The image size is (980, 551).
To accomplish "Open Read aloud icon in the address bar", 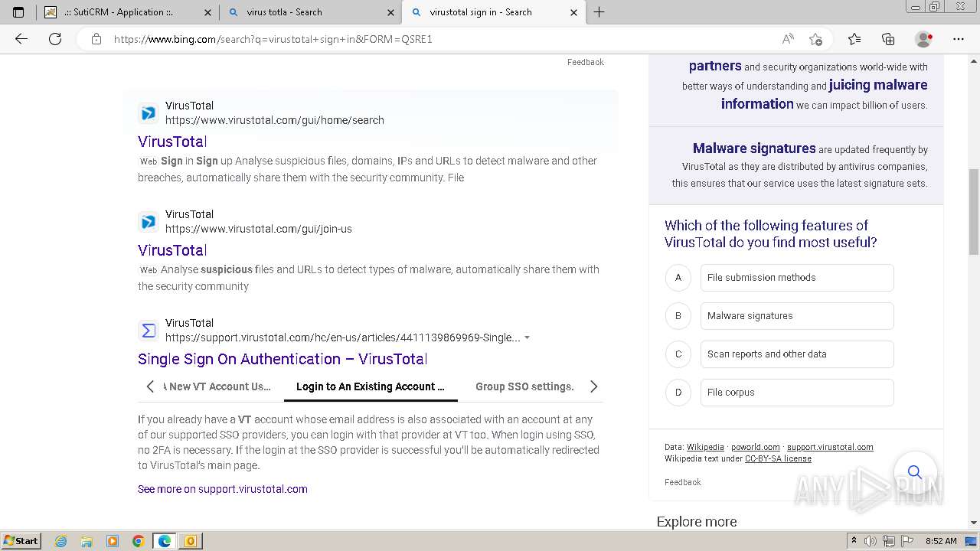I will tap(788, 39).
